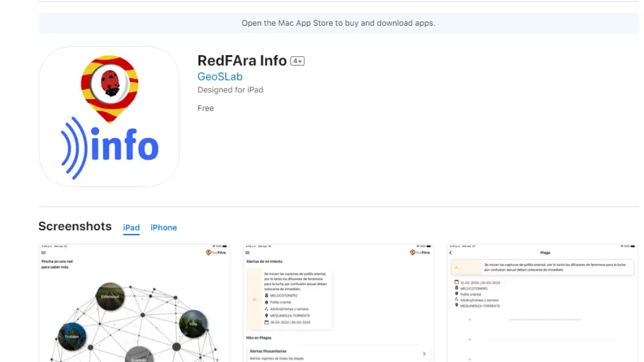This screenshot has width=644, height=362.
Task: Click the Extensivos circle in network screenshot
Action: (x=111, y=296)
